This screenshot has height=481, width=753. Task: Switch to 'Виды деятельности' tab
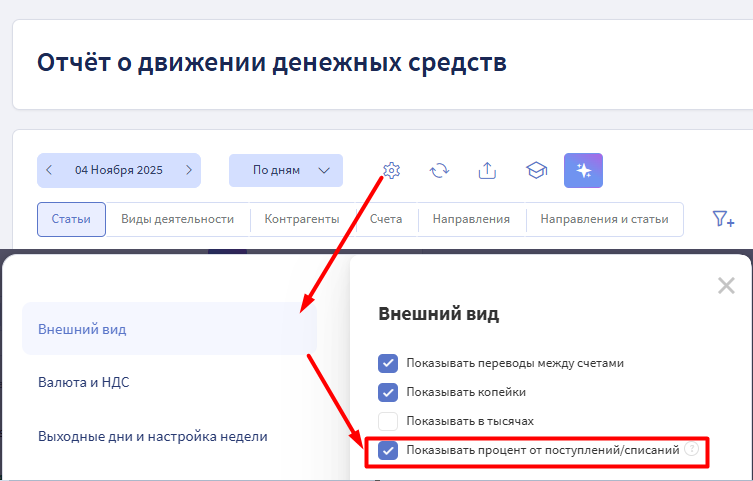[178, 219]
